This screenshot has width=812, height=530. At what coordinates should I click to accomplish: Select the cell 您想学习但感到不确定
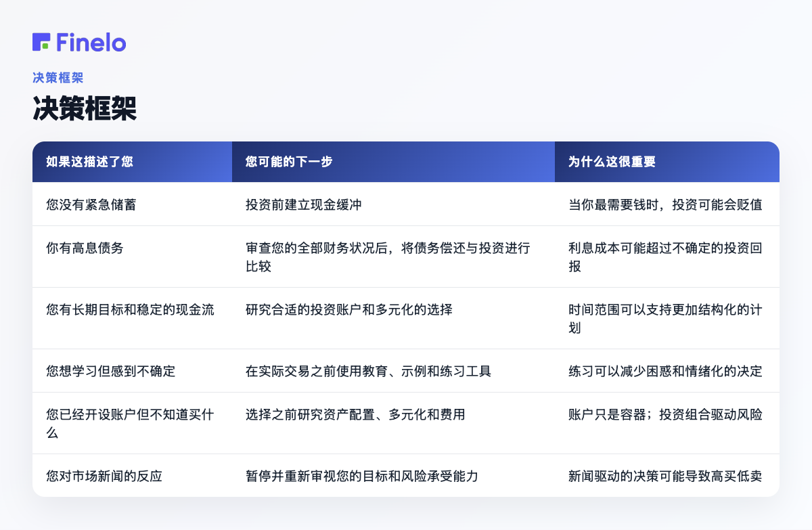(133, 371)
